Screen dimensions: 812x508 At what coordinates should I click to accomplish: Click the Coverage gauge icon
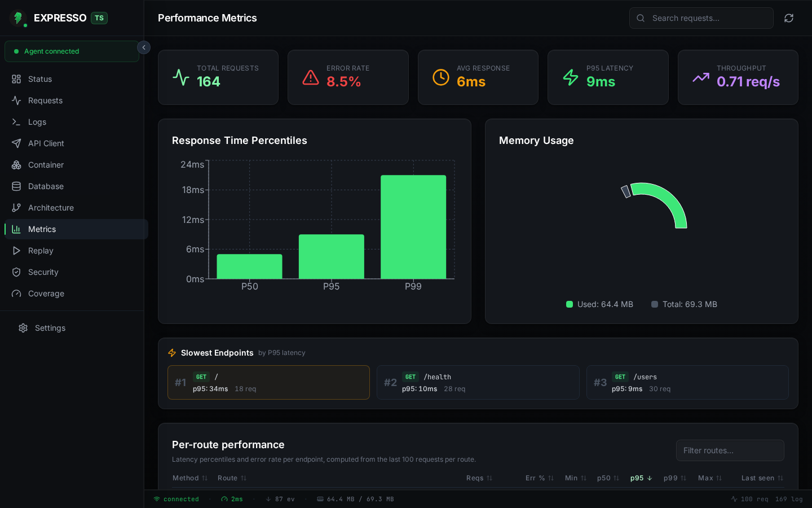click(x=16, y=294)
